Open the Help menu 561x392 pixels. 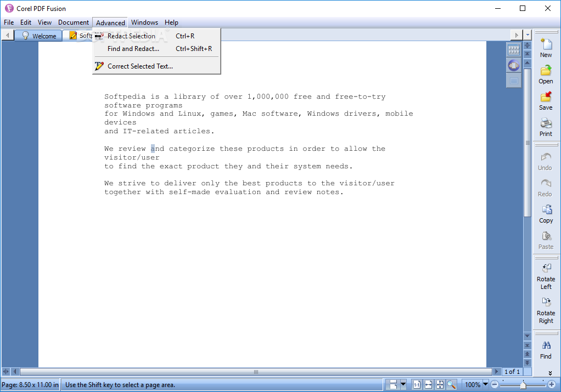[x=171, y=22]
